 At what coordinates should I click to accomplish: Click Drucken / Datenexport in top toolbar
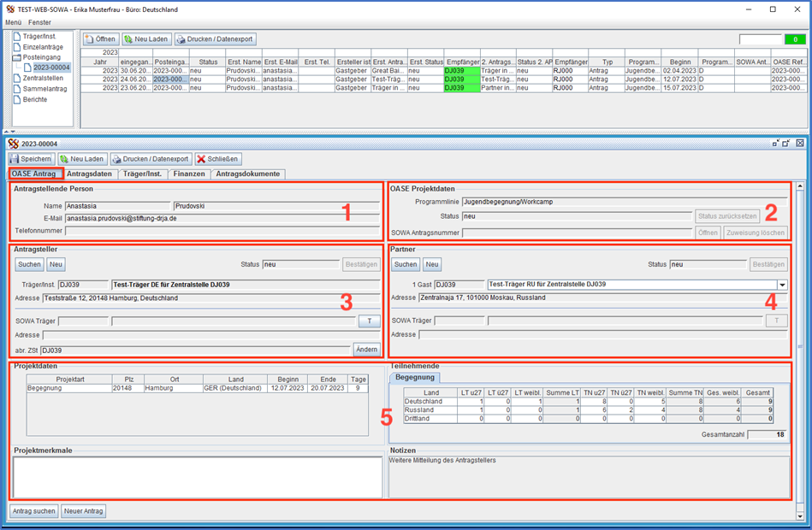pyautogui.click(x=215, y=39)
